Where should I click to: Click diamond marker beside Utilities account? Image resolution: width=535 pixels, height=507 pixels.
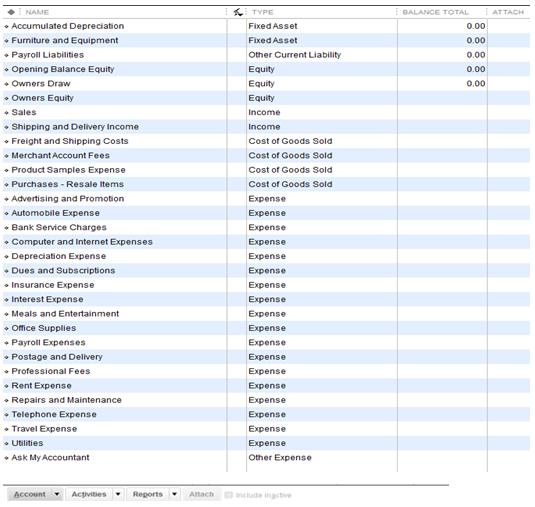(6, 444)
